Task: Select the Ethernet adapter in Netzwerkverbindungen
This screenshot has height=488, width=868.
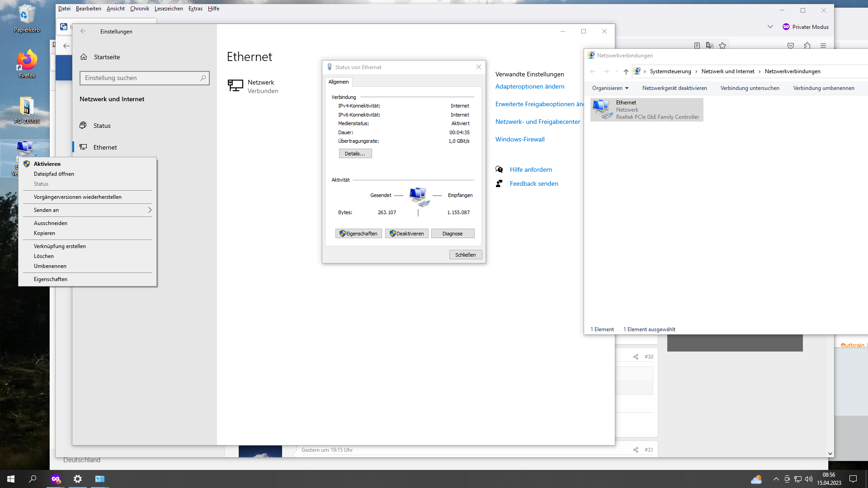Action: pos(646,109)
